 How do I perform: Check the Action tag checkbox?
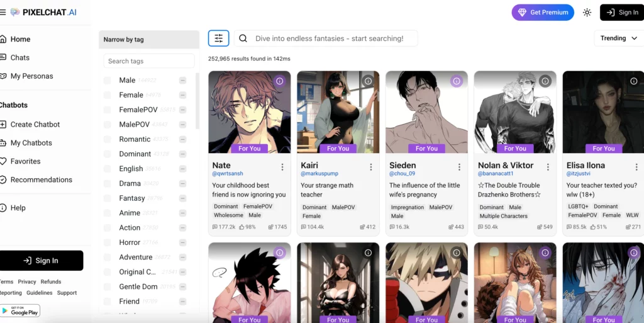(x=107, y=228)
